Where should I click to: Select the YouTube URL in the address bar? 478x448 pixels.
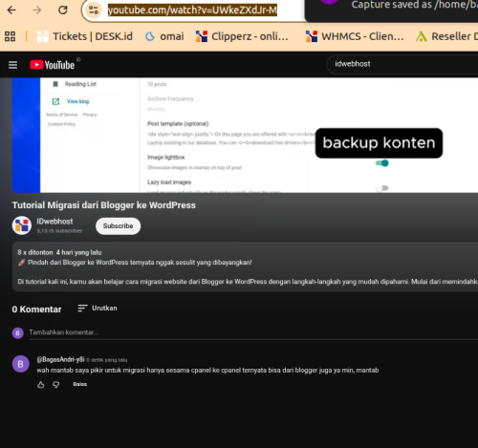coord(192,11)
